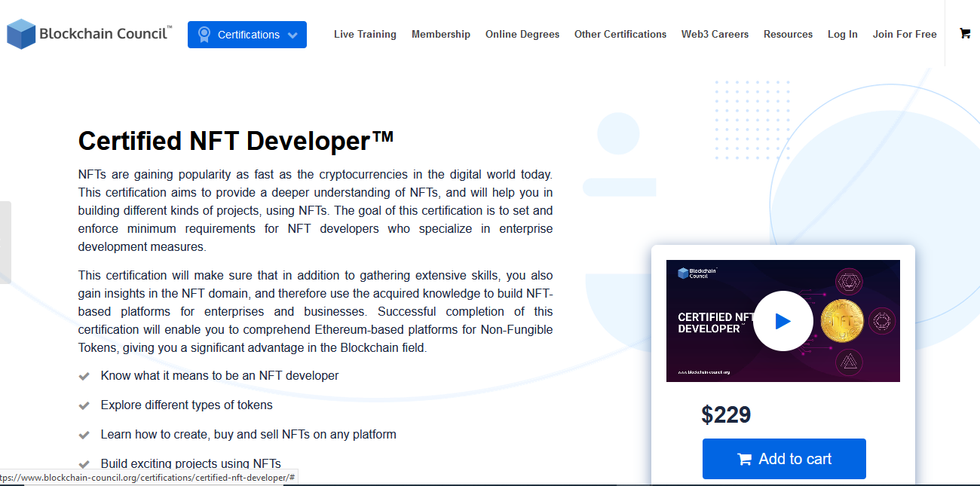This screenshot has width=980, height=486.
Task: Select Web3 Careers in navigation
Action: click(x=715, y=34)
